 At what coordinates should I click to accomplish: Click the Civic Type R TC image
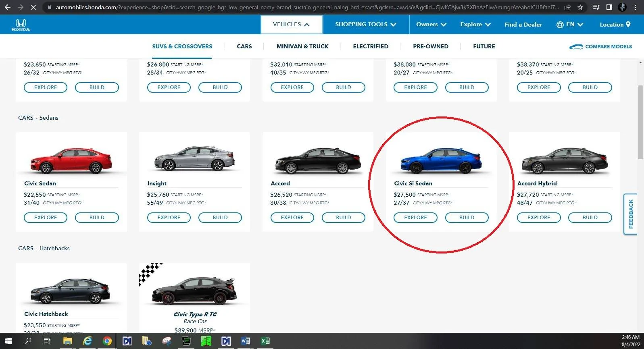coord(194,291)
